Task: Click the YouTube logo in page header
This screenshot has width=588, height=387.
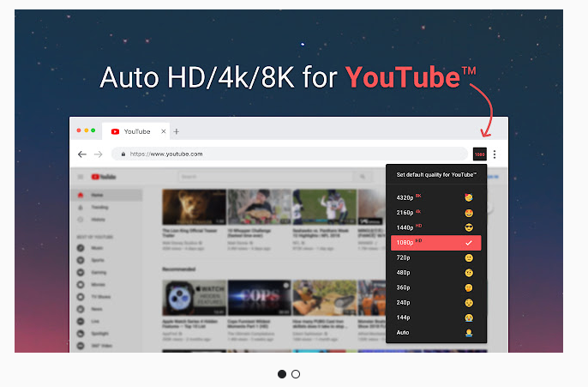Action: click(104, 177)
